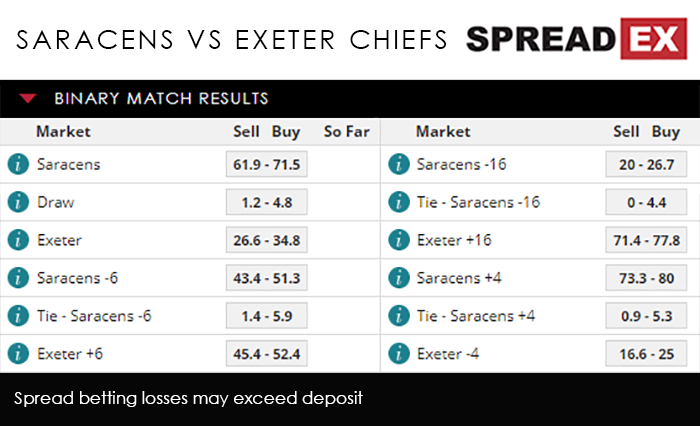Screen dimensions: 700x426
Task: Pick Exeter -4 price 16.6 - 25
Action: (646, 354)
